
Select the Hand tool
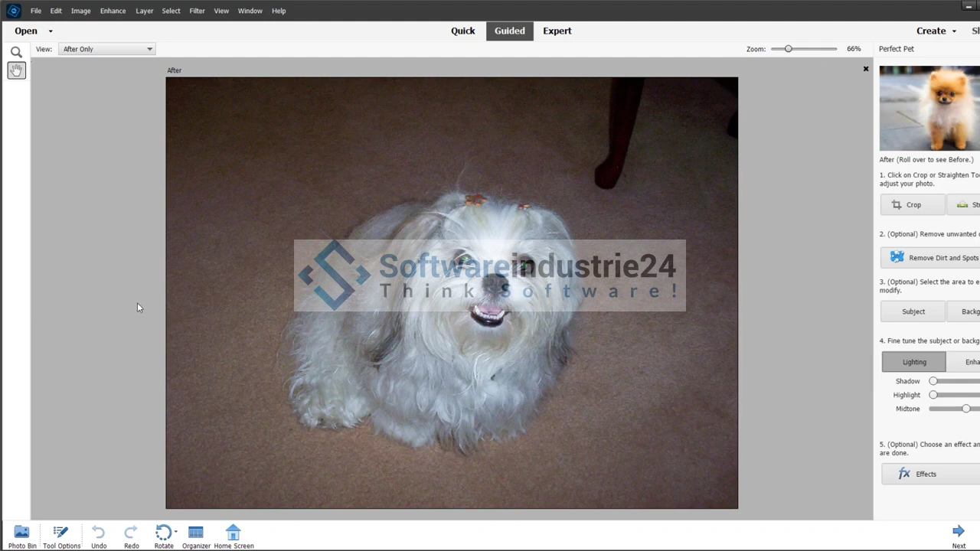[x=16, y=70]
